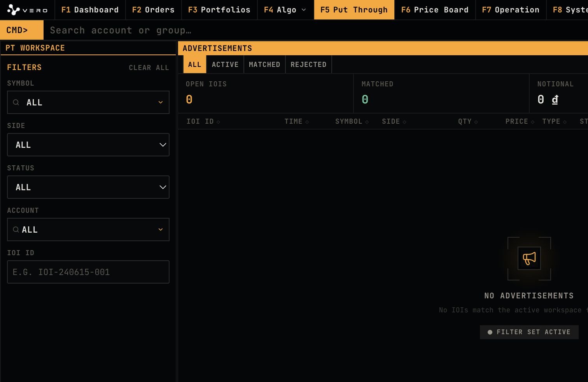The height and width of the screenshot is (382, 588).
Task: Click the IOI ID filter input
Action: tap(88, 272)
